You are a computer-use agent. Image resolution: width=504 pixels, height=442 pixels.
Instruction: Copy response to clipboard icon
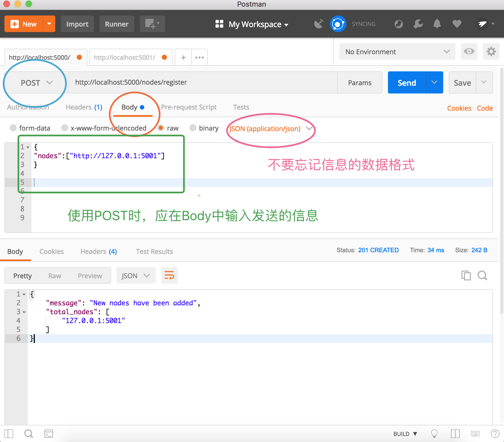[466, 275]
